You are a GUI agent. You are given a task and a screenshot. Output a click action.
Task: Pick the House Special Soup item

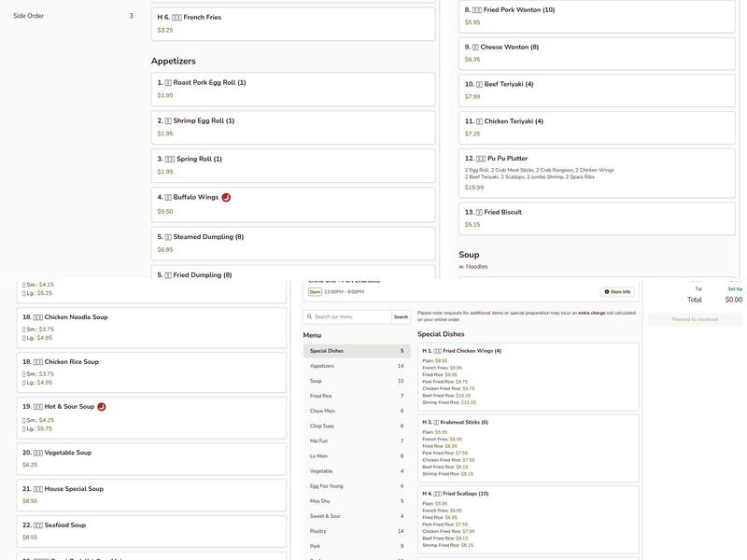pyautogui.click(x=154, y=495)
